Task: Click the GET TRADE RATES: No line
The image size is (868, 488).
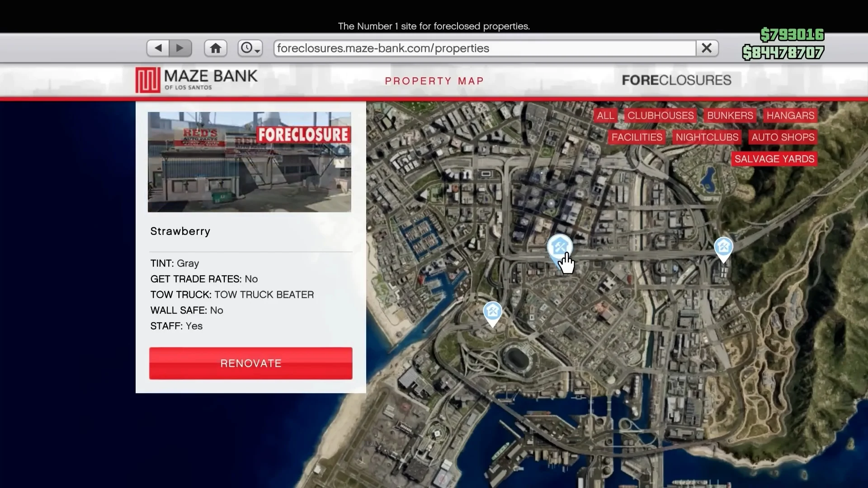Action: coord(204,279)
